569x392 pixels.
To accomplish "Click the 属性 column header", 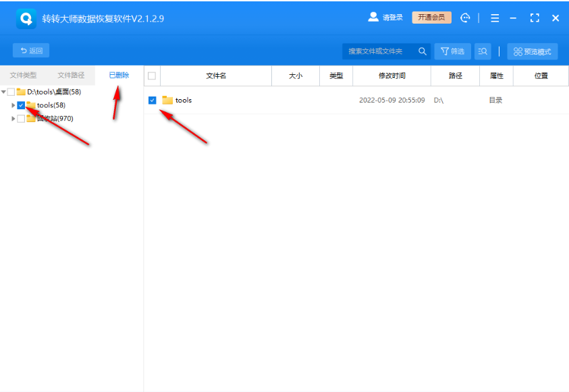I will point(496,76).
